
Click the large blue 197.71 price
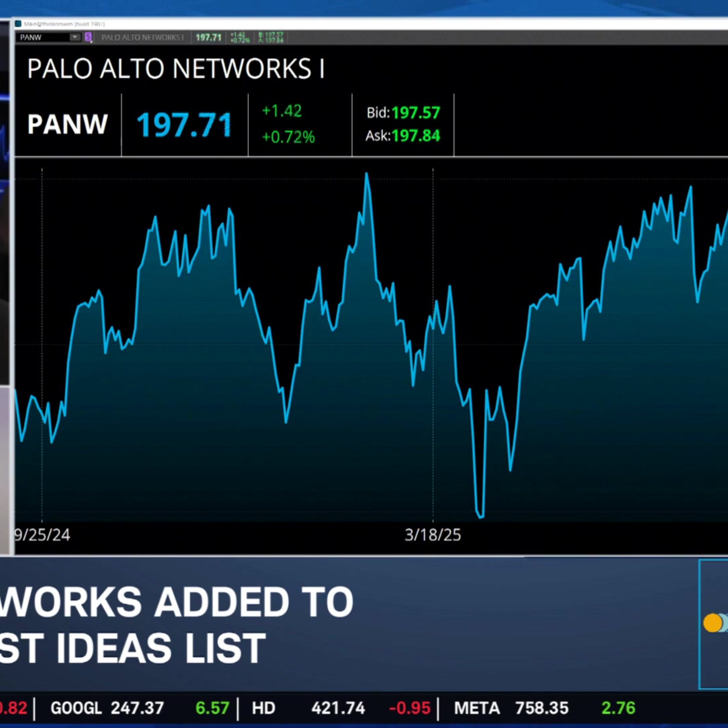(184, 125)
